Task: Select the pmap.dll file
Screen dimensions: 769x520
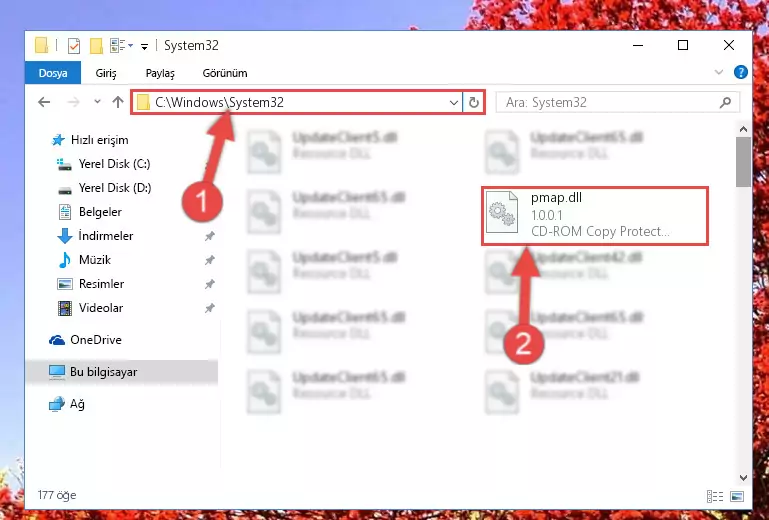Action: tap(595, 215)
